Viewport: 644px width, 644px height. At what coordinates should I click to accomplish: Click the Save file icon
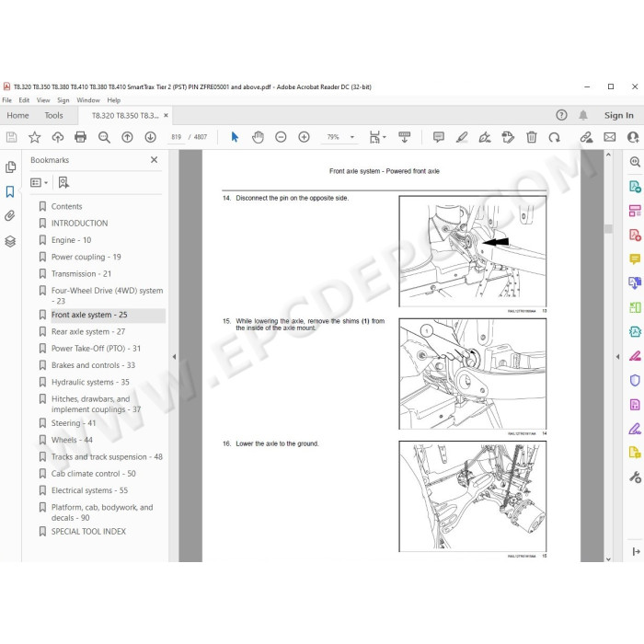11,137
